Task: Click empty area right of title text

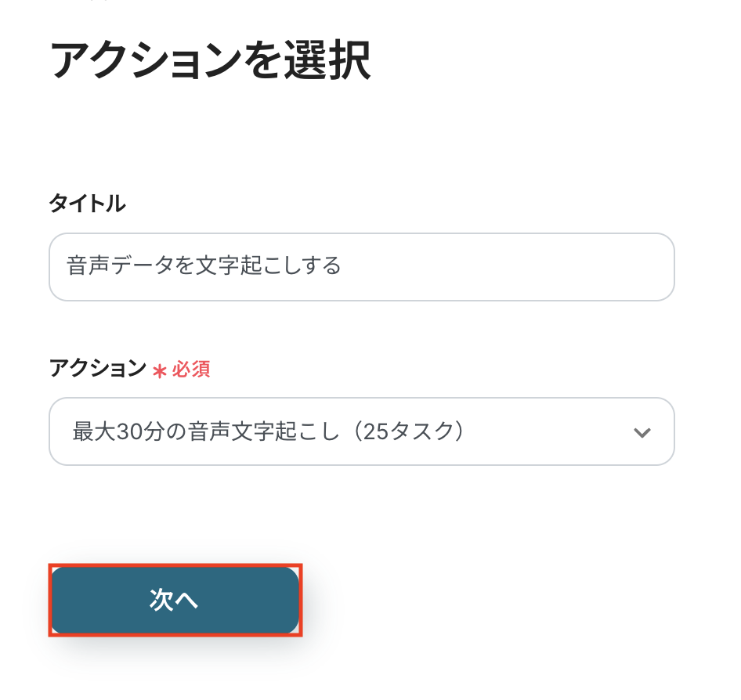Action: 509,267
